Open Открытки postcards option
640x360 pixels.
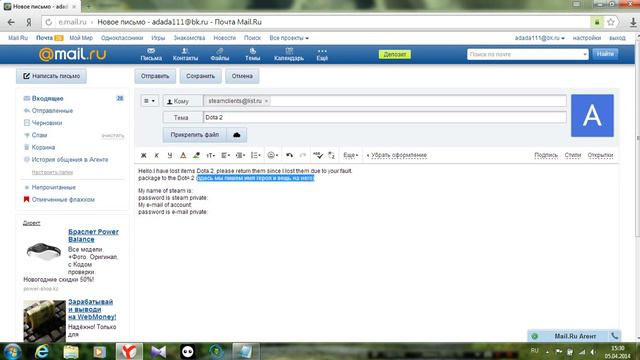pos(600,155)
